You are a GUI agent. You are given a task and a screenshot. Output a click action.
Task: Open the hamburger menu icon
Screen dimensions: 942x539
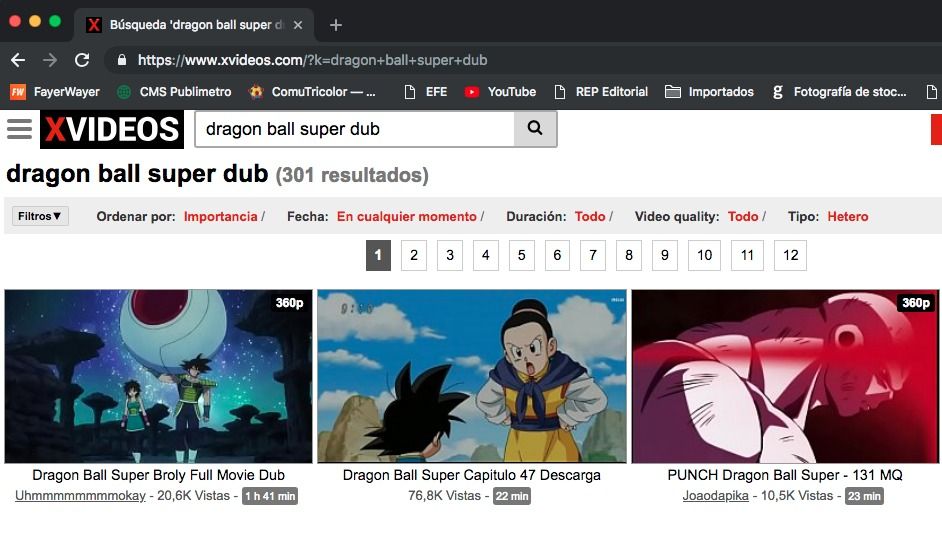point(19,129)
